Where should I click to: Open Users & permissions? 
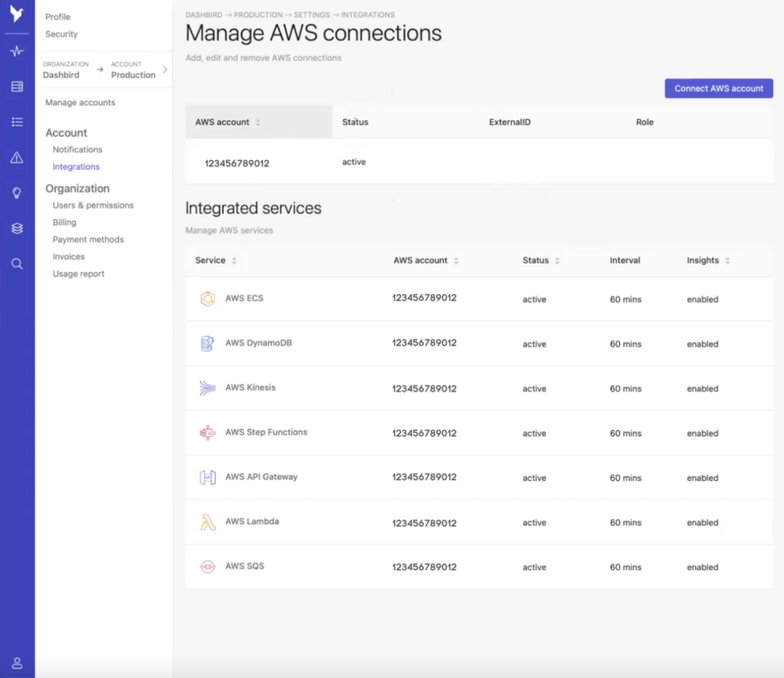[x=93, y=205]
